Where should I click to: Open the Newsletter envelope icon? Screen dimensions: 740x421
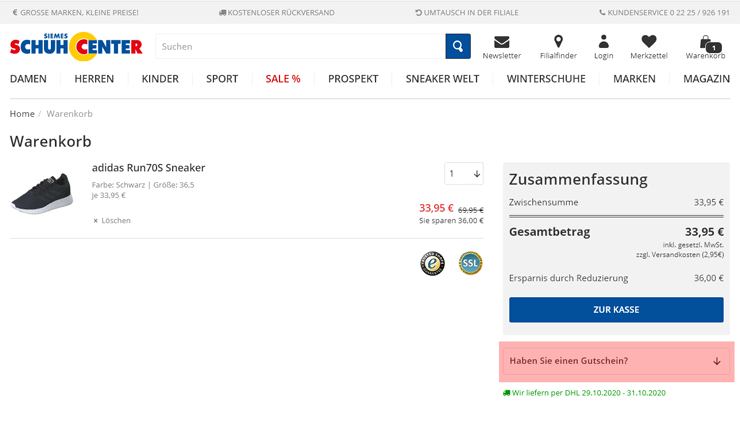pyautogui.click(x=501, y=42)
